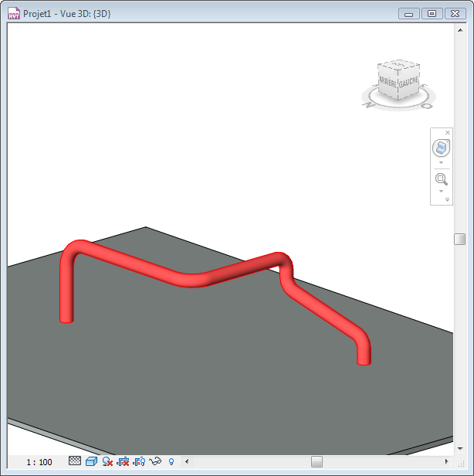Click compass letter O on the ViewCube ring

427,107
